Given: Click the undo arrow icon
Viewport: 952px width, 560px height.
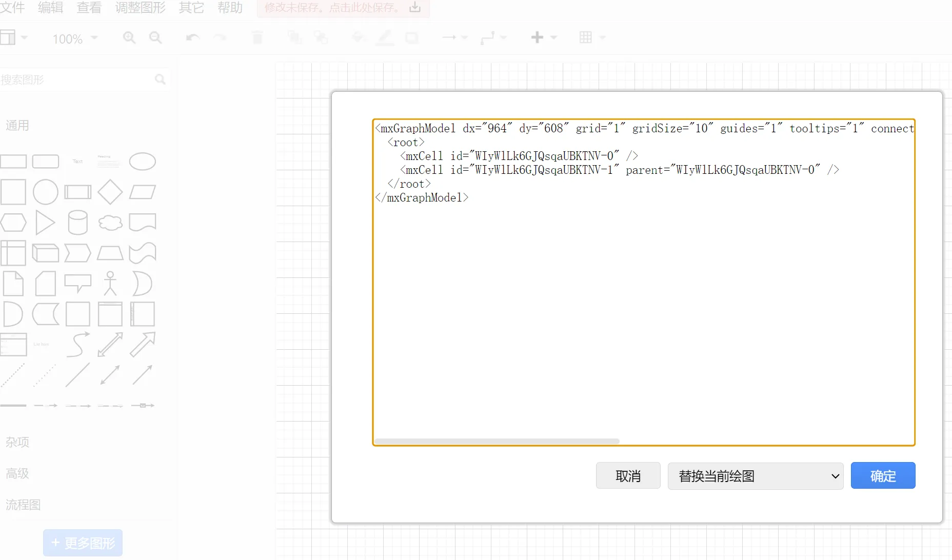Looking at the screenshot, I should tap(193, 37).
